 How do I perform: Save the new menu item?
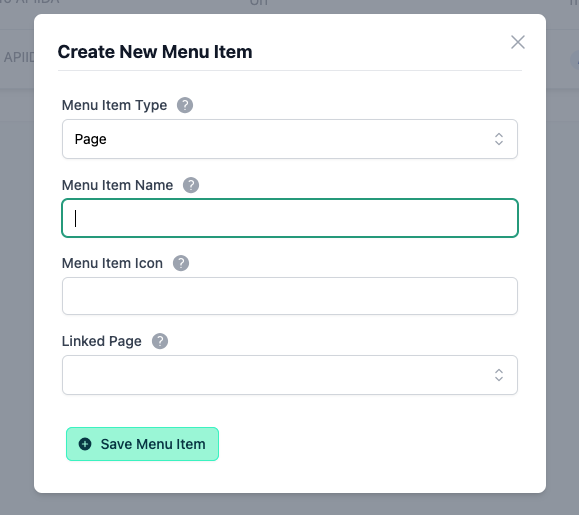click(x=143, y=444)
